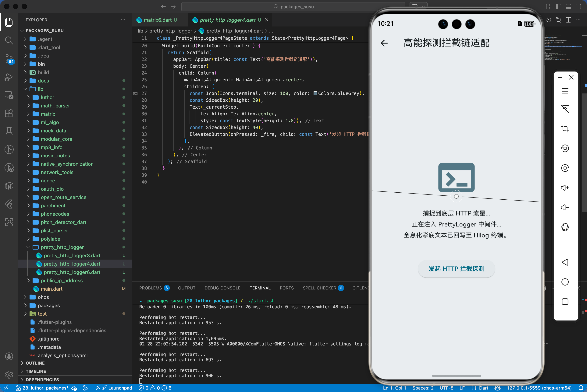Toggle the panel visibility in the top bar
This screenshot has width=587, height=392.
[x=568, y=7]
